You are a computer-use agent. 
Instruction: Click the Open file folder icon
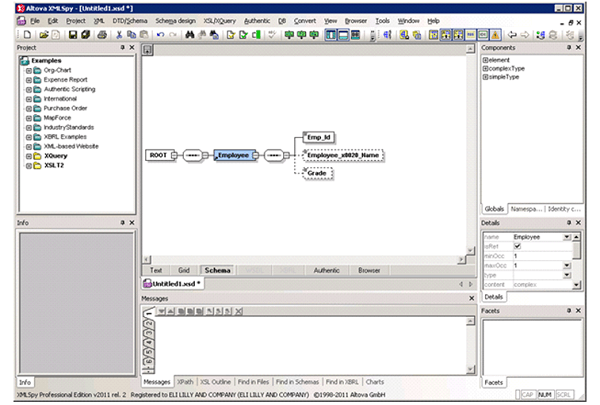point(44,35)
